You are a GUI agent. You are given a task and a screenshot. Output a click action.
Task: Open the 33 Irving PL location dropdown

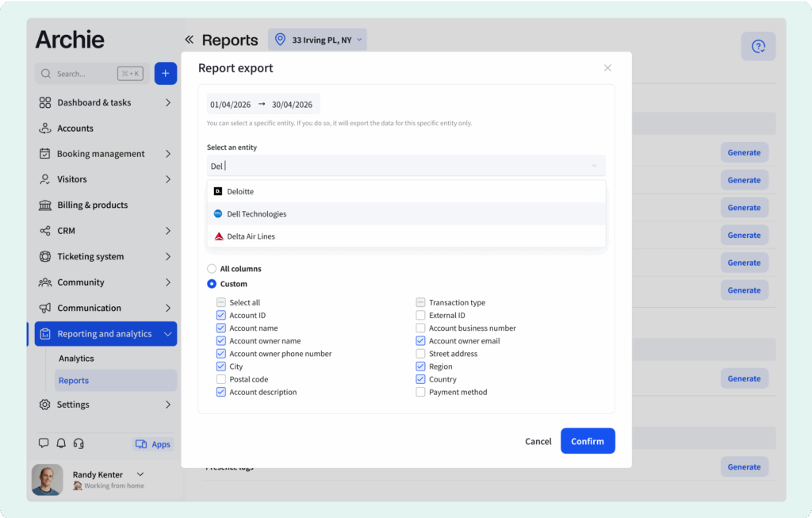(x=317, y=40)
